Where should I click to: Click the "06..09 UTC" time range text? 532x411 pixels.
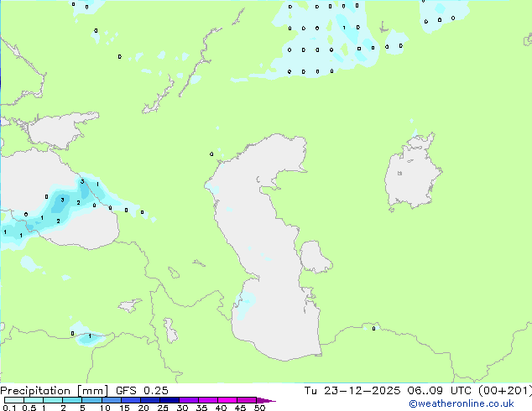[440, 391]
